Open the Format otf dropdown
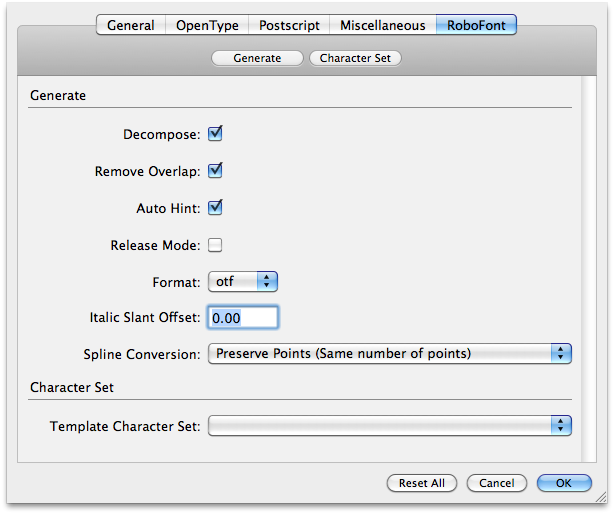 [243, 281]
